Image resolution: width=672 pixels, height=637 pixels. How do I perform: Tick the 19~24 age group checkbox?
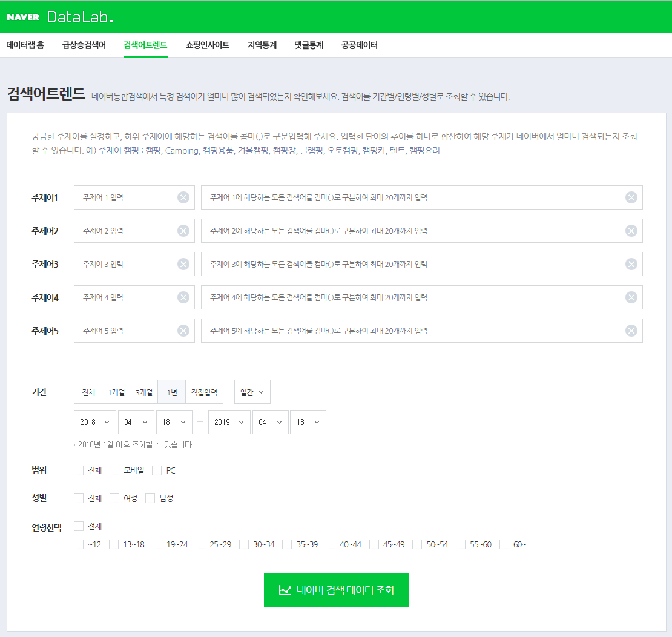click(157, 544)
